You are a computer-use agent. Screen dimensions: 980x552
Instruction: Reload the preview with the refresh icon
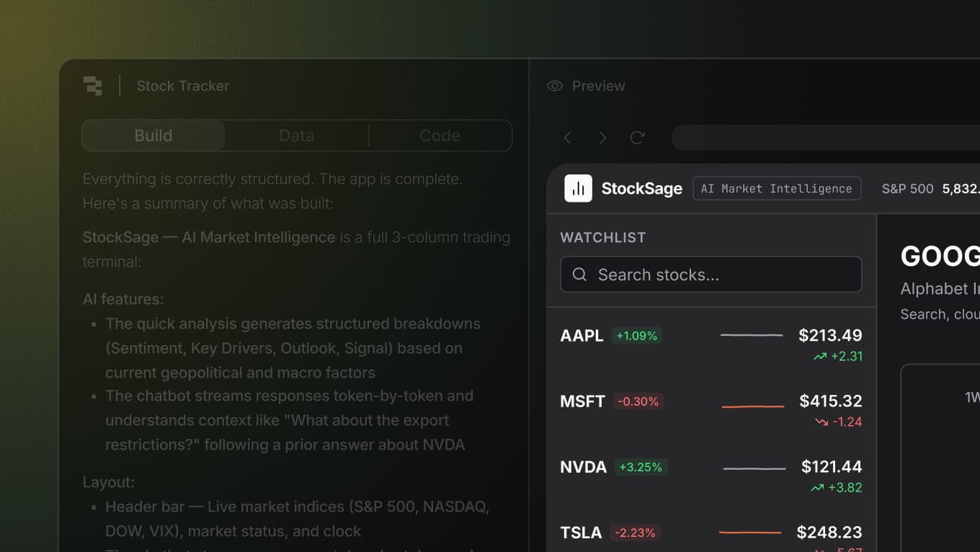click(x=637, y=138)
